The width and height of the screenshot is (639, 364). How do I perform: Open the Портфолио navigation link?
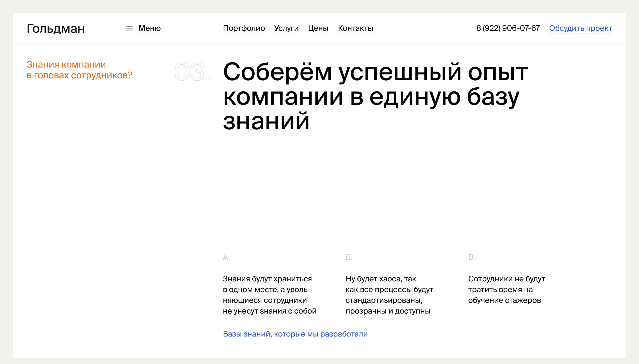point(244,28)
